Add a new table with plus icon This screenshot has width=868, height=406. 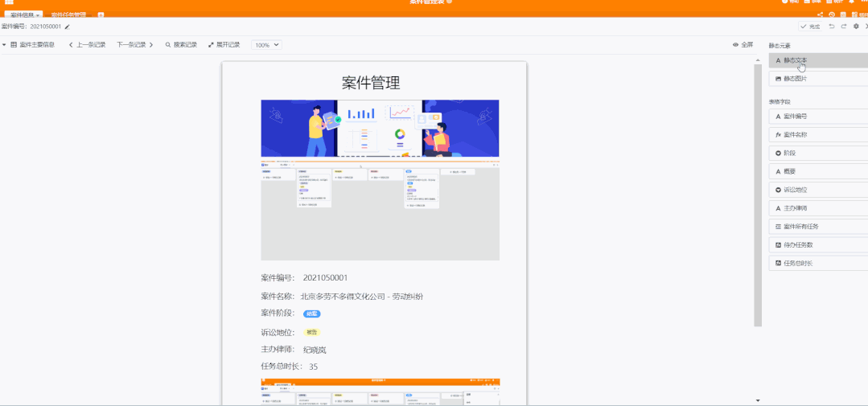click(x=101, y=15)
